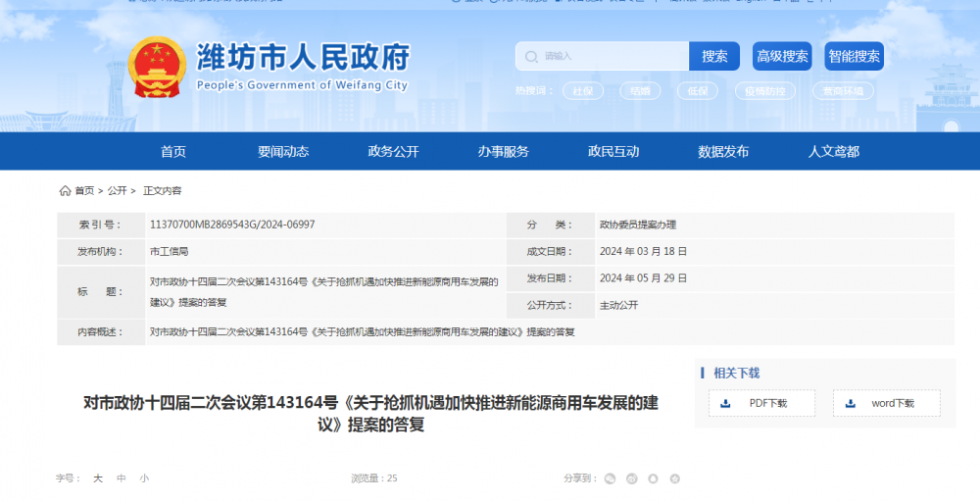Open the 办事服务 navigation tab

pyautogui.click(x=503, y=151)
